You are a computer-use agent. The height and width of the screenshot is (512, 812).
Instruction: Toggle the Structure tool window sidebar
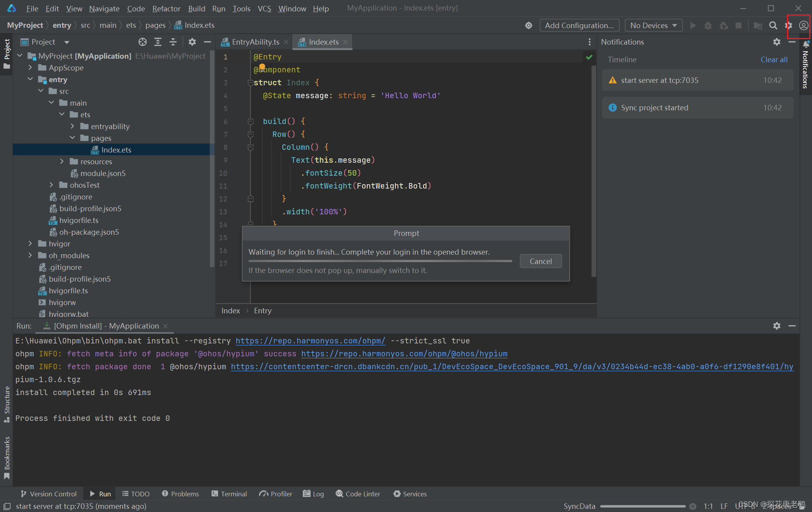(x=7, y=404)
